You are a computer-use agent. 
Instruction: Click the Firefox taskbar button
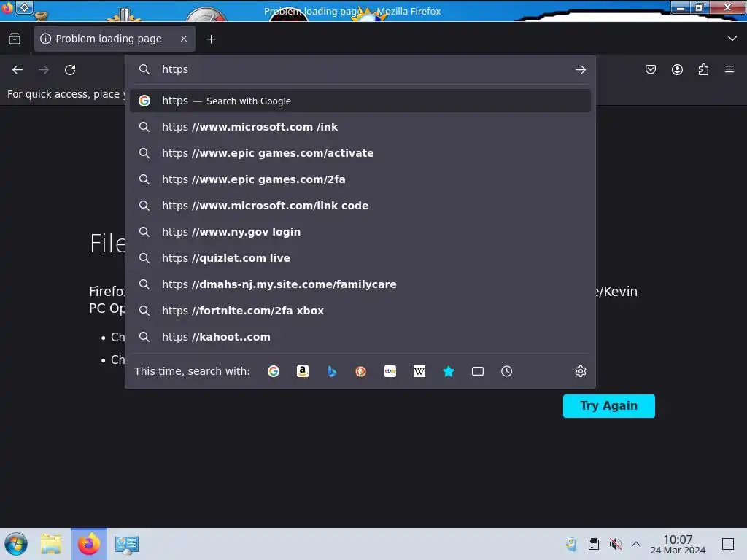pyautogui.click(x=89, y=544)
